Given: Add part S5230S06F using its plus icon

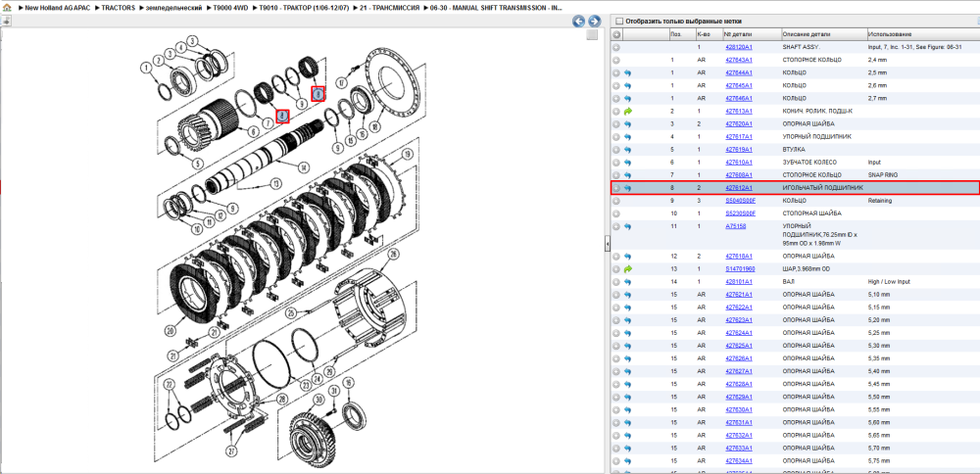Looking at the screenshot, I should coord(616,213).
